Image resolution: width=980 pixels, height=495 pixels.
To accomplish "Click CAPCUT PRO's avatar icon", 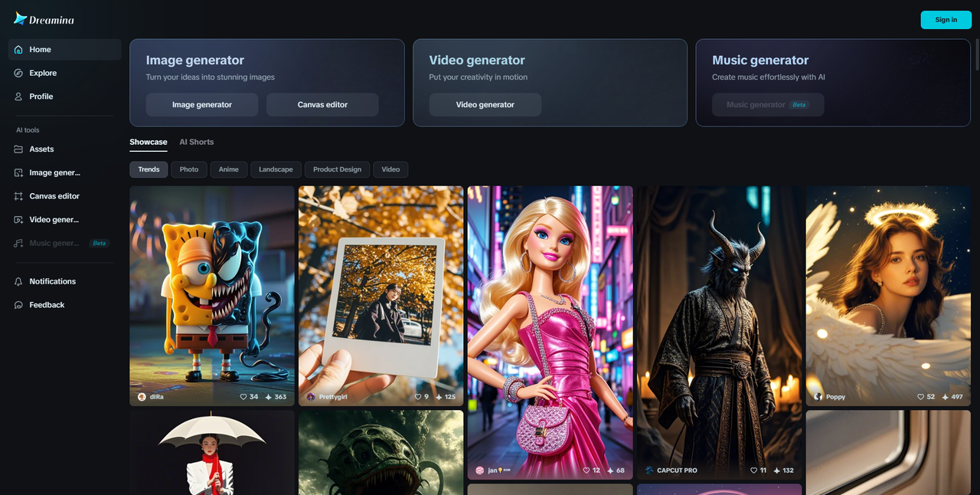I will 649,470.
